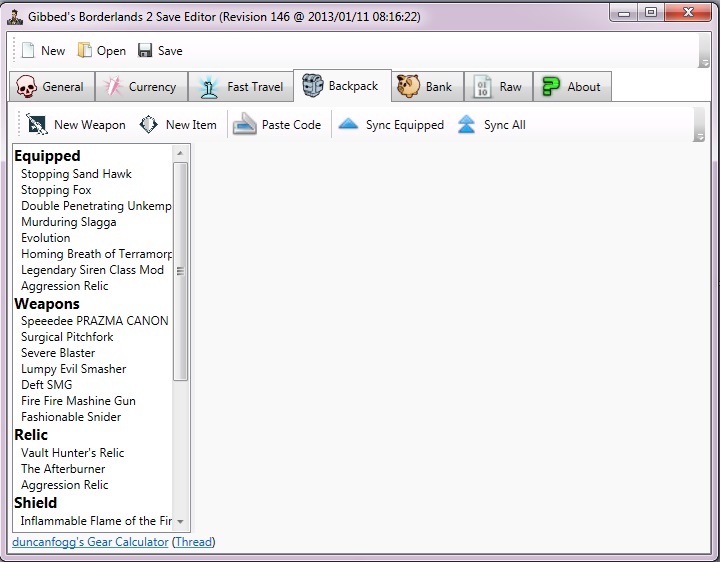This screenshot has height=562, width=721.
Task: Click the application icon in title bar
Action: pos(15,17)
